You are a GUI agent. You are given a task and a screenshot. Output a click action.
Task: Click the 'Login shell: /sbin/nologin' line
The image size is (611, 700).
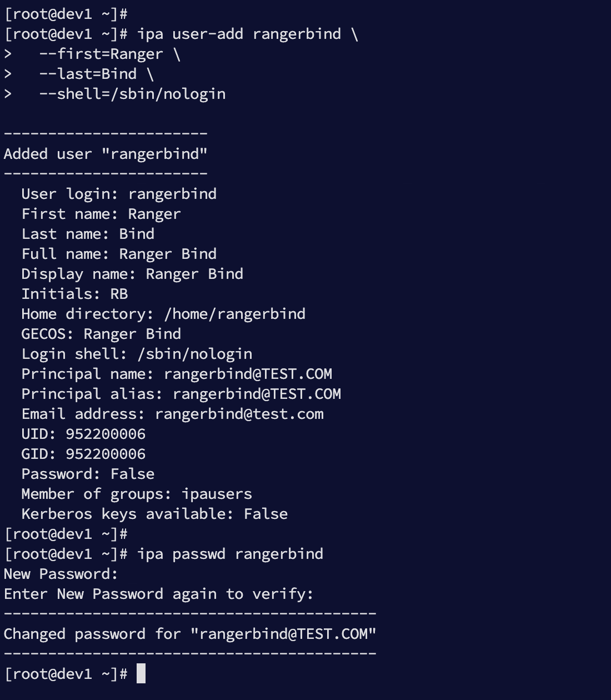tap(137, 354)
